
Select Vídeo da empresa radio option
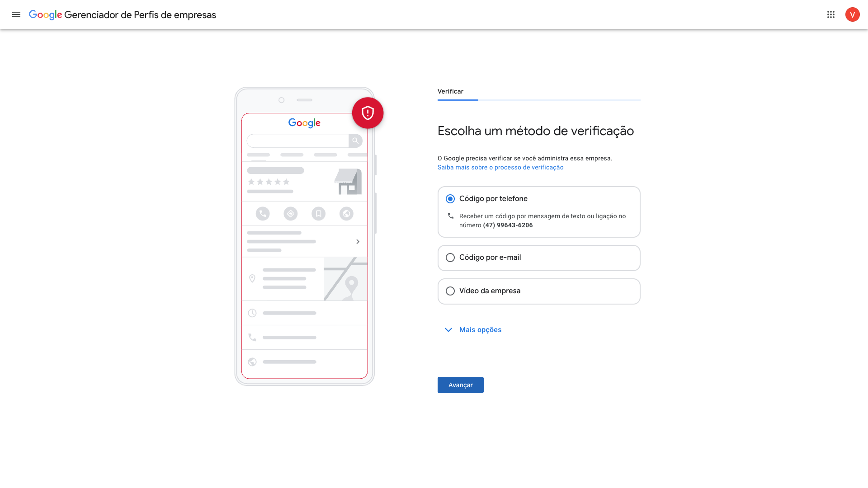click(450, 291)
